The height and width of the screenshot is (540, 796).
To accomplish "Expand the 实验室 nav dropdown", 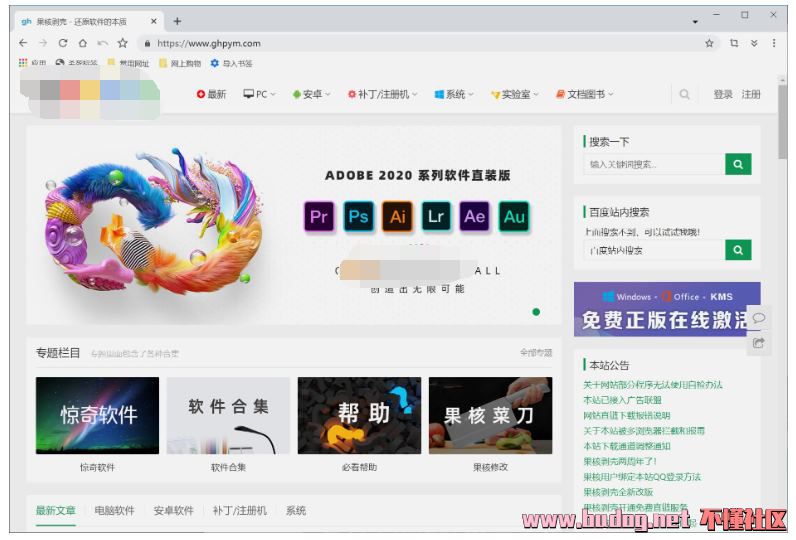I will pos(515,94).
